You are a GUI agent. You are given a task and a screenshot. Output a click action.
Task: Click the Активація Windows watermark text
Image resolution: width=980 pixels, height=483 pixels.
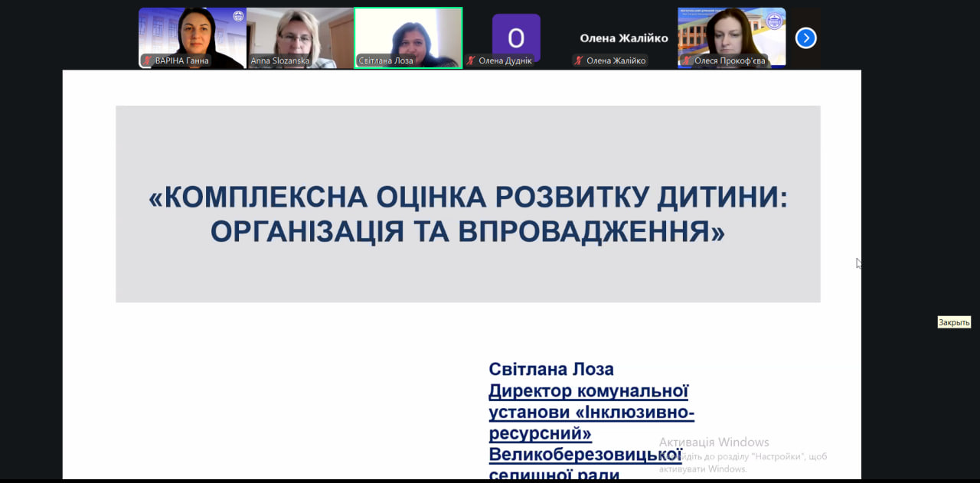(714, 442)
